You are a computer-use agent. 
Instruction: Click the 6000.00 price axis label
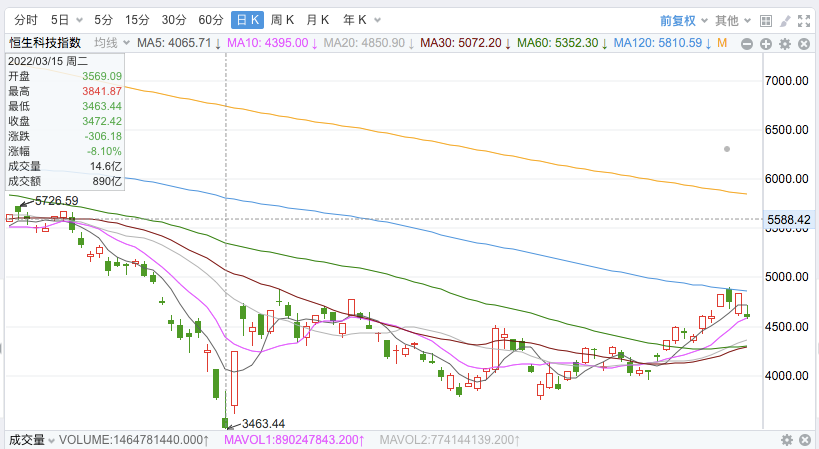click(x=787, y=179)
